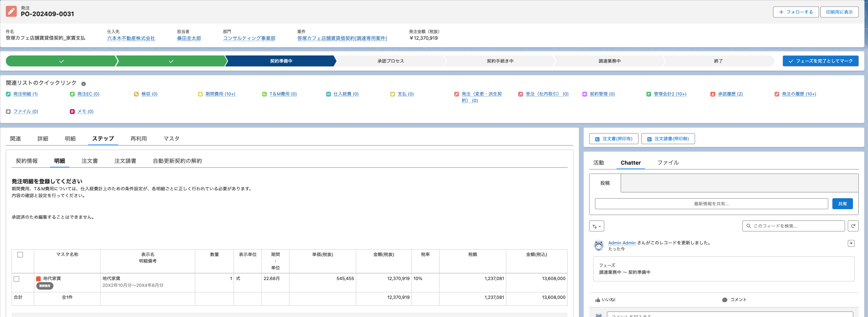Select the 契約手続き中 stage in path

tap(500, 61)
